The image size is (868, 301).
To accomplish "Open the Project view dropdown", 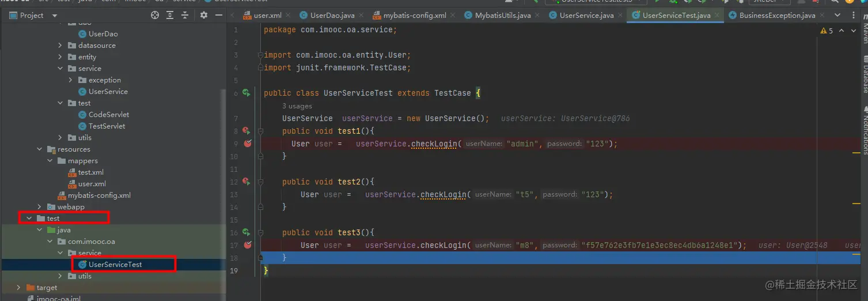I will tap(55, 16).
